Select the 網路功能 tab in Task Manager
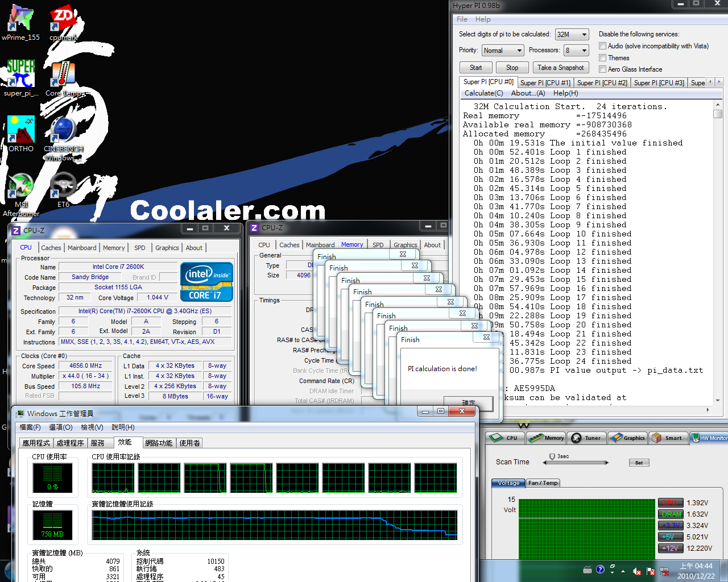728x582 pixels. 159,443
